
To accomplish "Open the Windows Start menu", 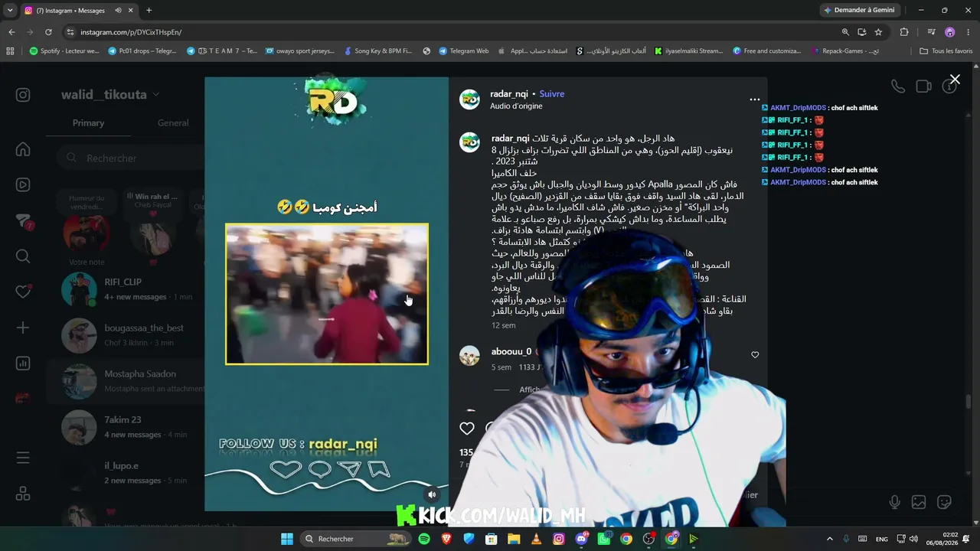I will 287,539.
